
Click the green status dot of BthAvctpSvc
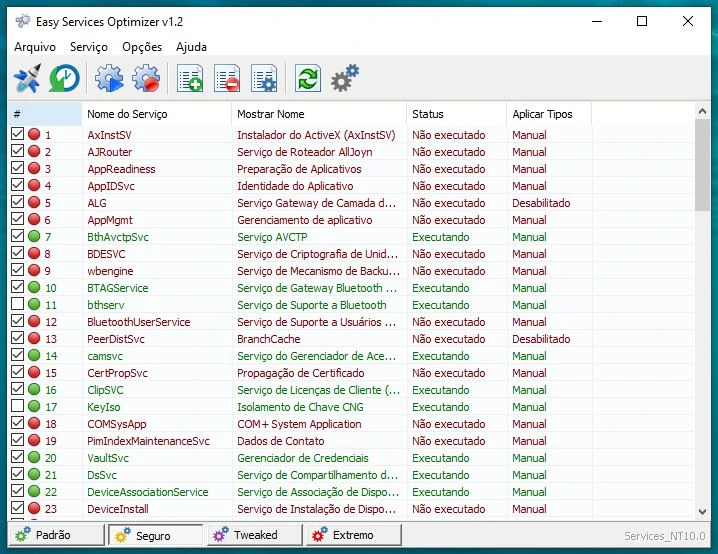[x=34, y=236]
